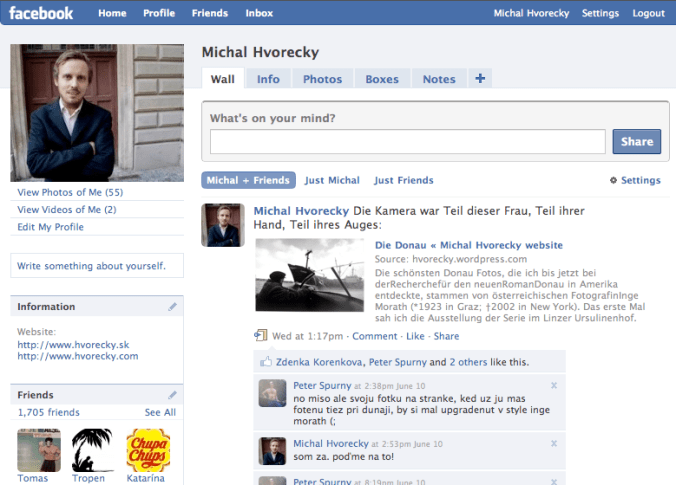Click the Facebook logo in header
The image size is (676, 485).
[x=42, y=13]
